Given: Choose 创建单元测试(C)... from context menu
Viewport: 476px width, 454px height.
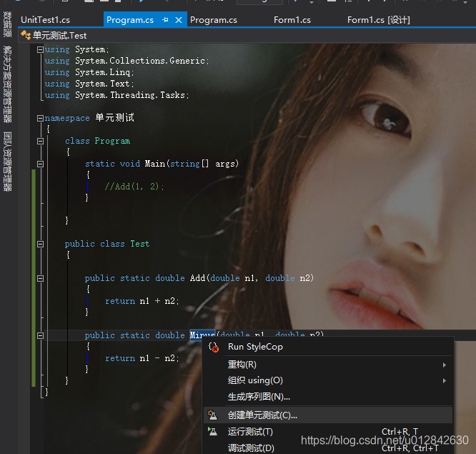Looking at the screenshot, I should 328,415.
